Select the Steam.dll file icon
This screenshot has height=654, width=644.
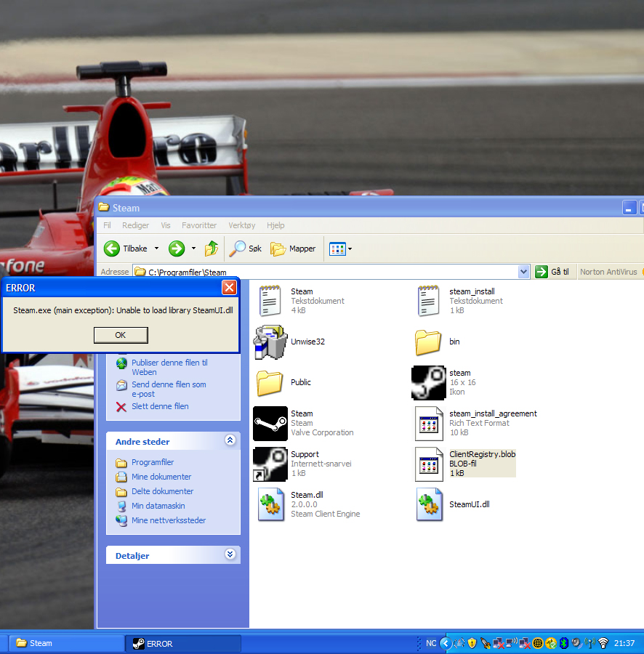270,505
